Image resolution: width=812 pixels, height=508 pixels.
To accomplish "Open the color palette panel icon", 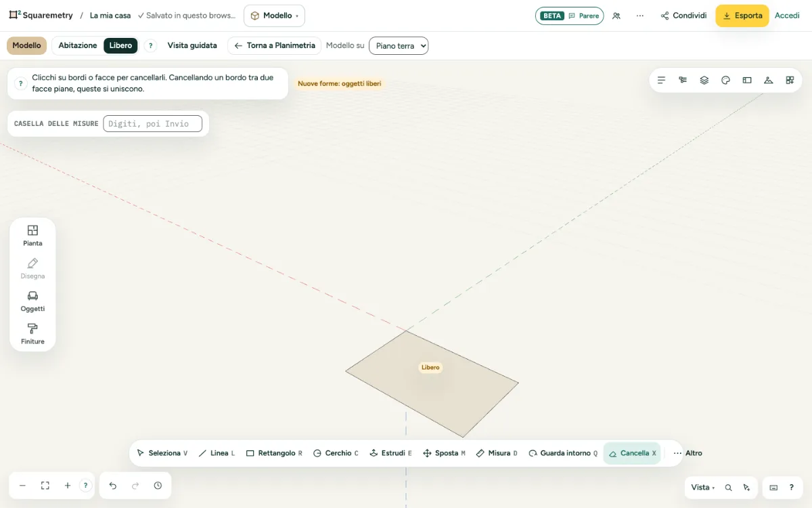I will click(x=725, y=80).
